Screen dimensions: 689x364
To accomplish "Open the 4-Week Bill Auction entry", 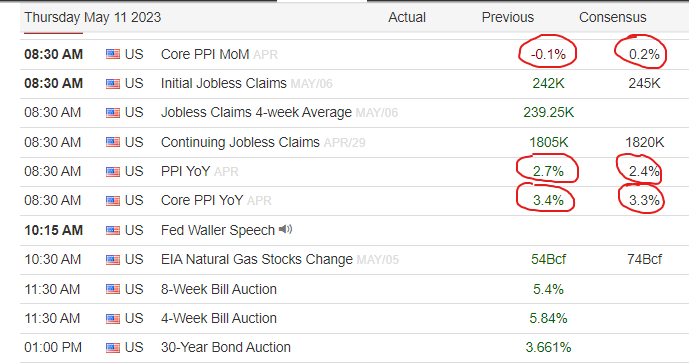I will click(219, 318).
